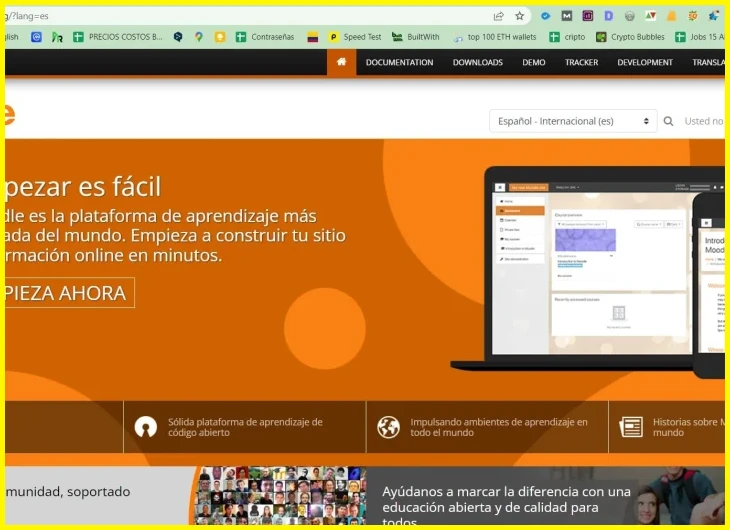Click the newspaper stories icon

631,427
